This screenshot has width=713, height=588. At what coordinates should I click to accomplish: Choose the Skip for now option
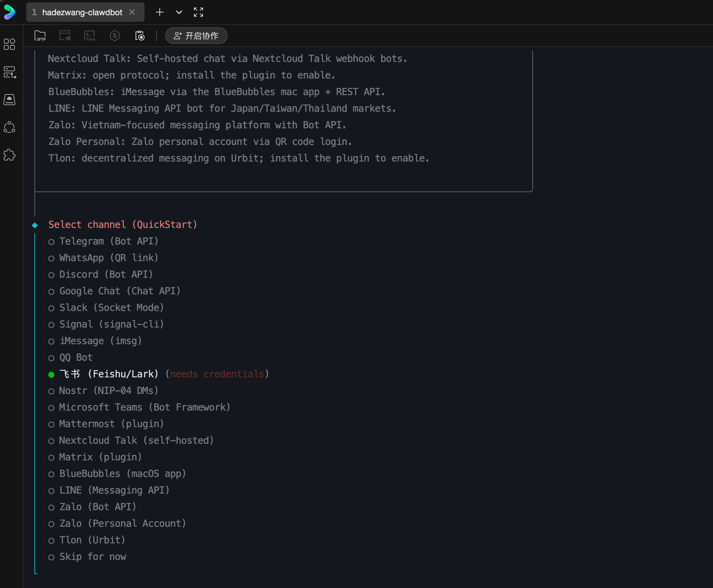92,557
